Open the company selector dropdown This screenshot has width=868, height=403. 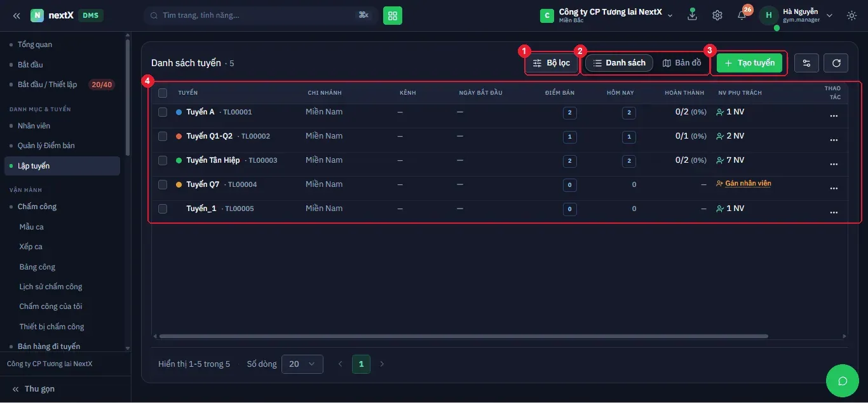(x=606, y=15)
